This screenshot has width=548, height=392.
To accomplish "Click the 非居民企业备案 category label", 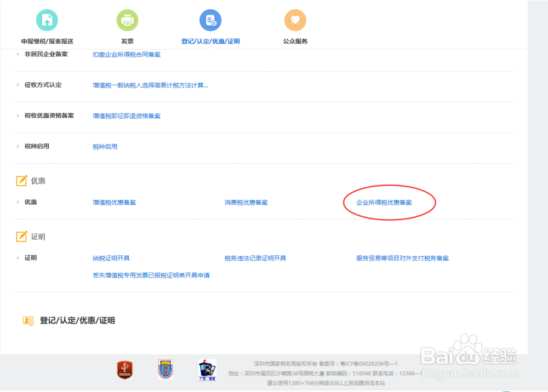I will (x=46, y=54).
